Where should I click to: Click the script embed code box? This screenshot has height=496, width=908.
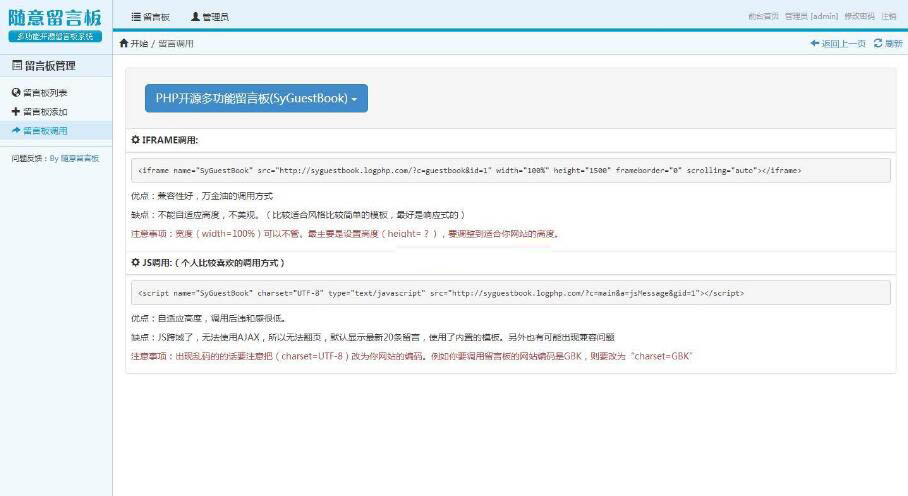click(x=511, y=293)
